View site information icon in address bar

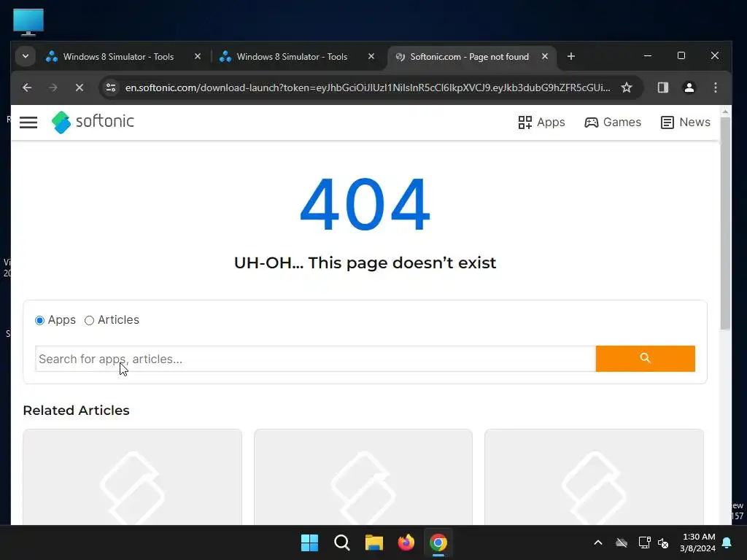tap(111, 87)
